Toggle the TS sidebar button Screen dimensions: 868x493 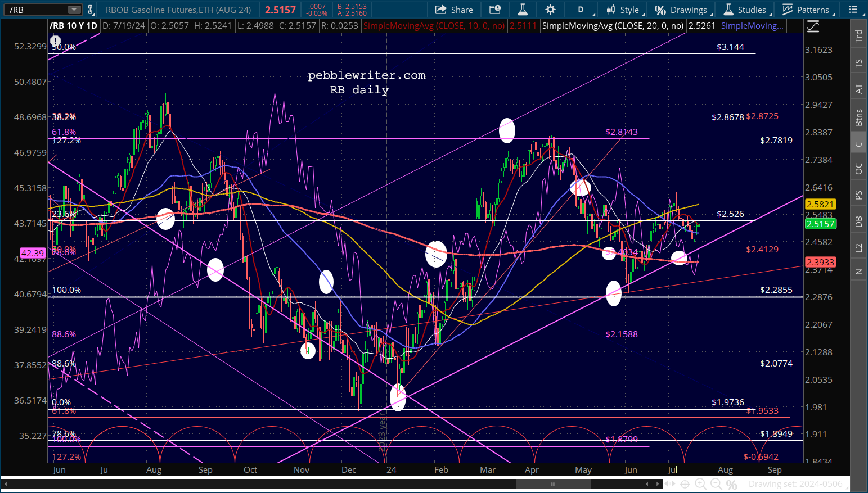(858, 63)
